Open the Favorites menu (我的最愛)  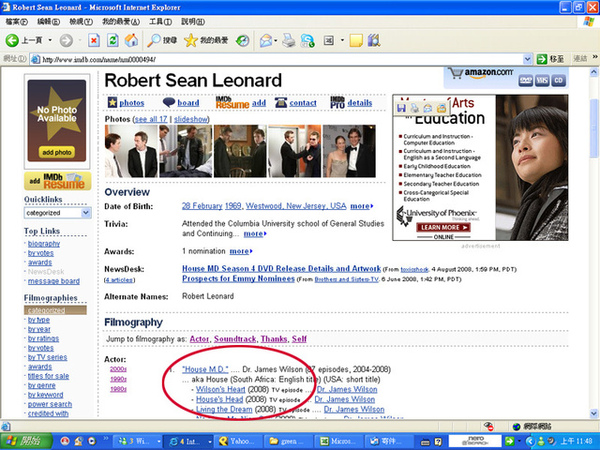(x=121, y=22)
